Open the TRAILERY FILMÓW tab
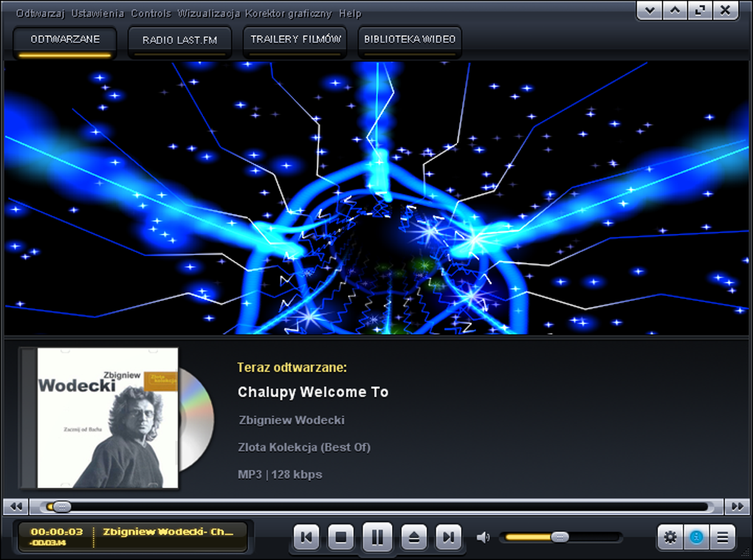 (295, 41)
